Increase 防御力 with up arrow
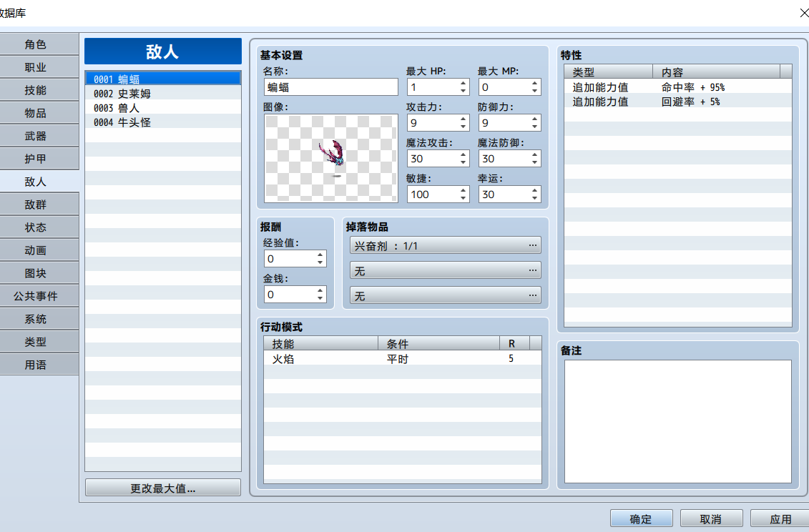This screenshot has height=532, width=809. (x=534, y=119)
